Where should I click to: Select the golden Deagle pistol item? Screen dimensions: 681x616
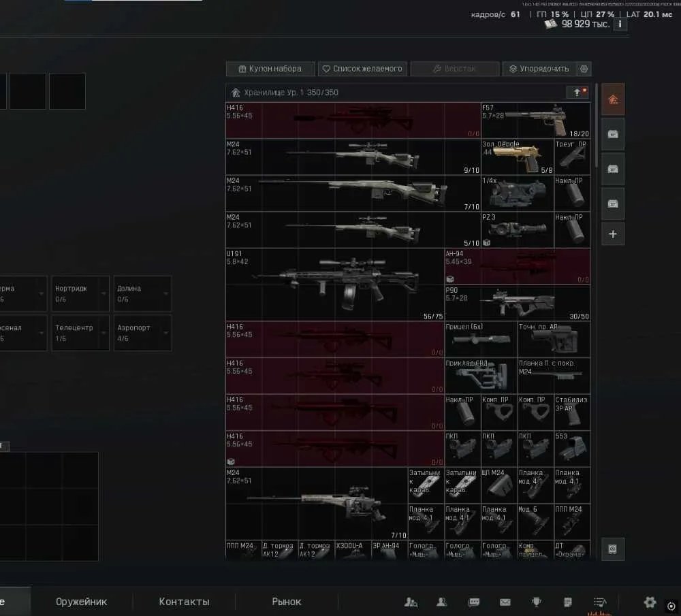click(x=518, y=157)
